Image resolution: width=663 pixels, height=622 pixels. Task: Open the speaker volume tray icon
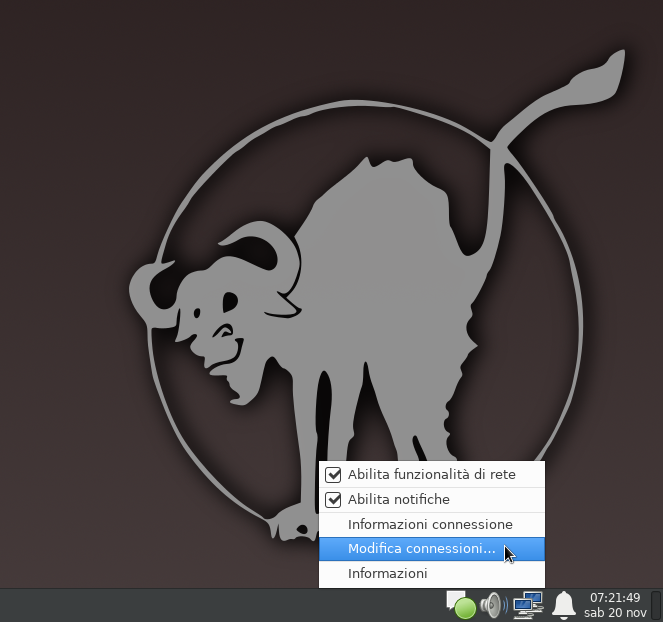pos(494,605)
